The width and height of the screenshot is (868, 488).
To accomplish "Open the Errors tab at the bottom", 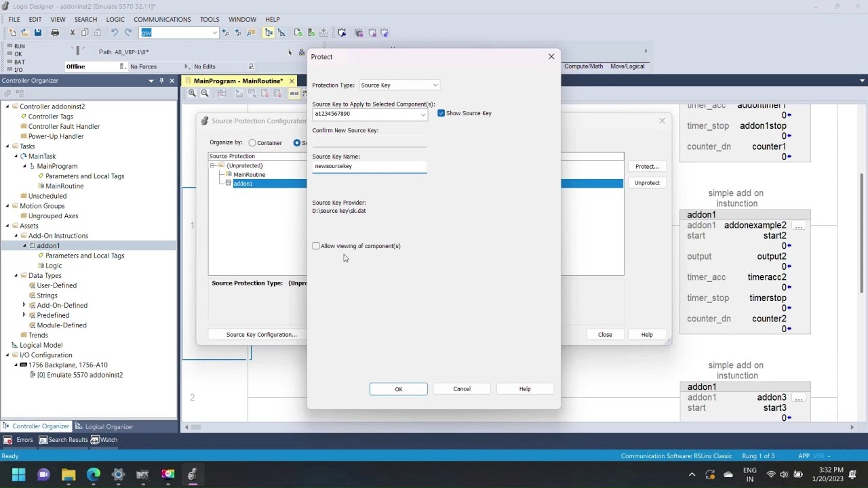I will pyautogui.click(x=19, y=440).
